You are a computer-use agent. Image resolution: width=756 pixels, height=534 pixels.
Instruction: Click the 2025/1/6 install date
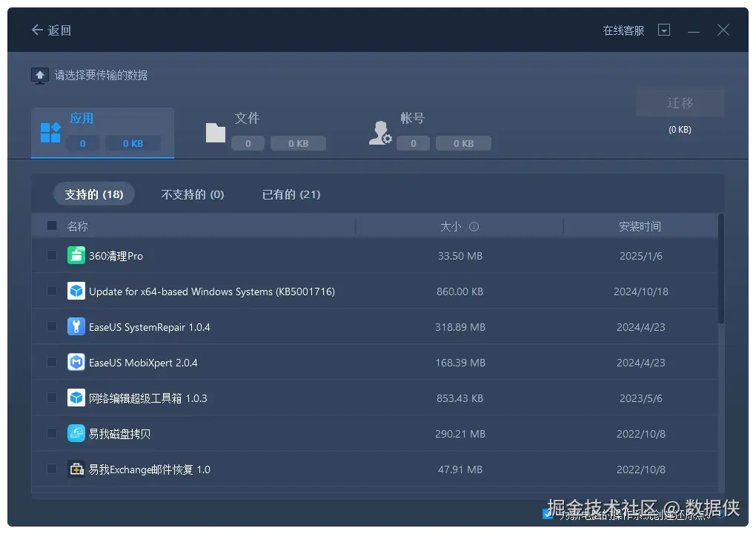[641, 256]
